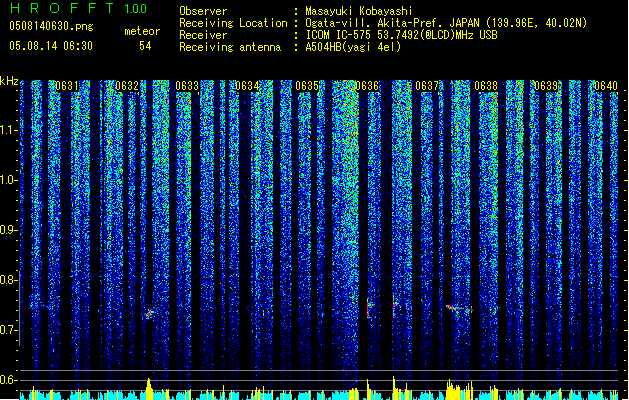Click the HROFFT 1.0.0 title text

click(x=79, y=8)
